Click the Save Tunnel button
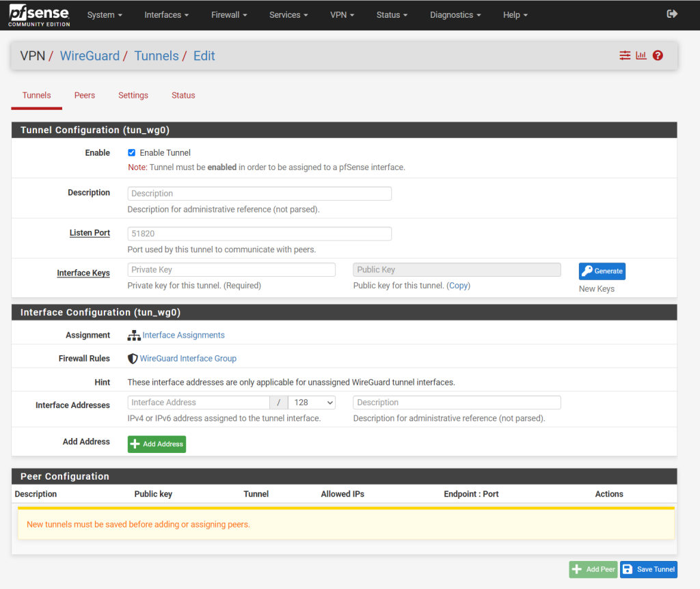700x589 pixels. tap(649, 569)
